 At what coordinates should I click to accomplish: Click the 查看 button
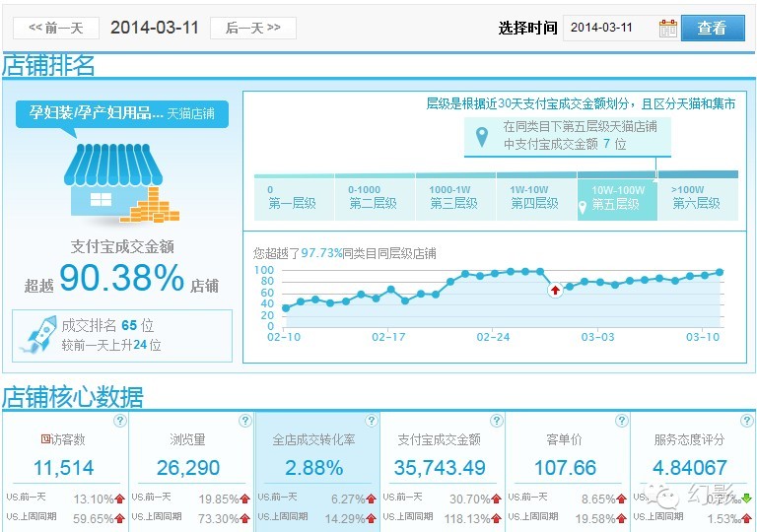[713, 28]
